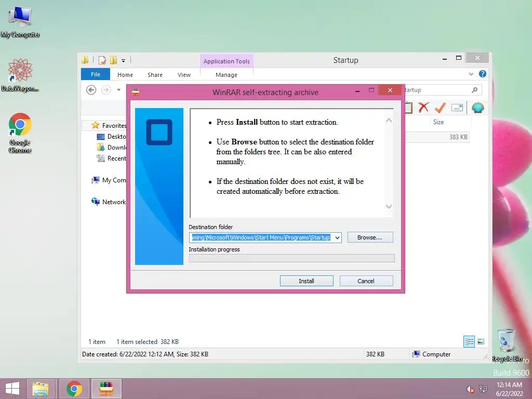Click the Explorer folder icon in title bar

pyautogui.click(x=85, y=60)
